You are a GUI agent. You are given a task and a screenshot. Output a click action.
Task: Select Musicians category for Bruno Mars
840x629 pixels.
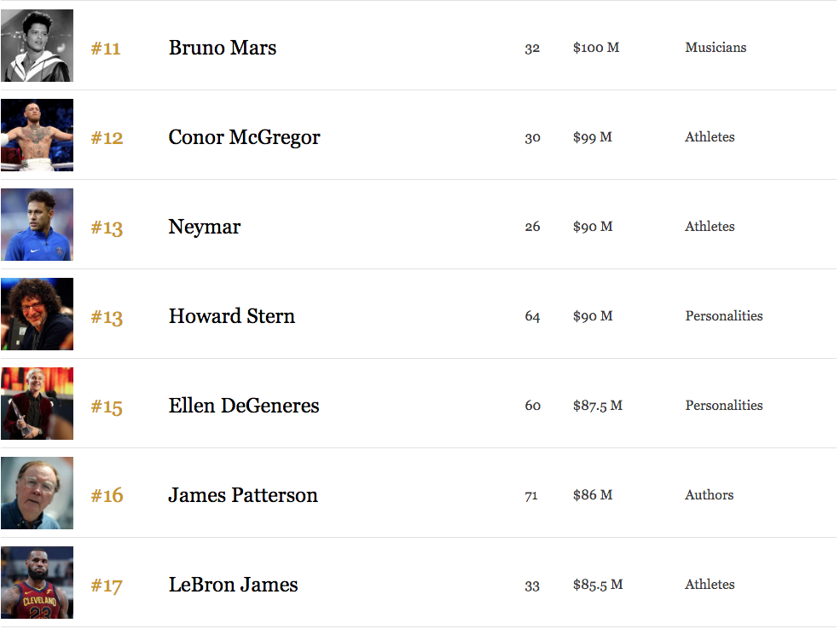715,48
